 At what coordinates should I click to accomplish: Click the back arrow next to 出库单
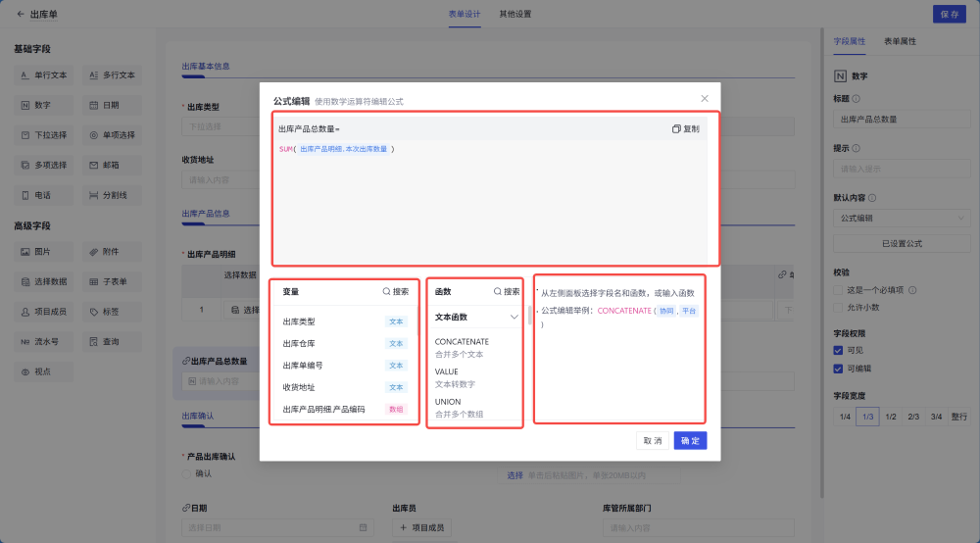coord(21,15)
